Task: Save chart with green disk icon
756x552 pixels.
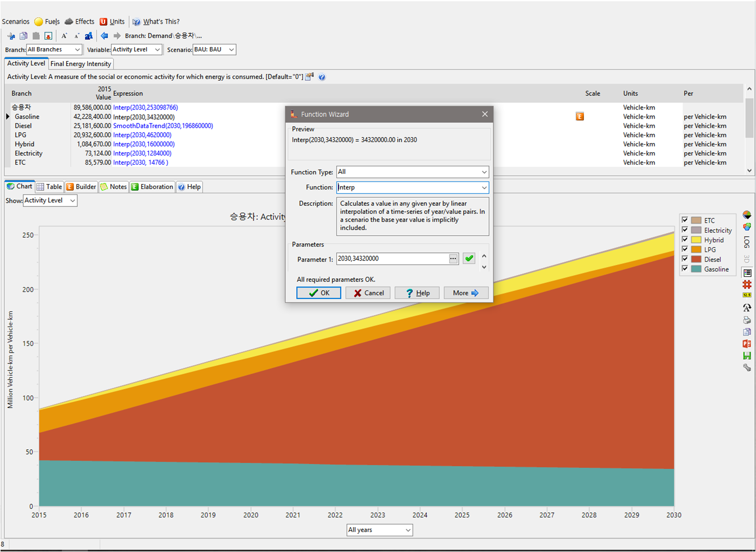Action: point(747,355)
